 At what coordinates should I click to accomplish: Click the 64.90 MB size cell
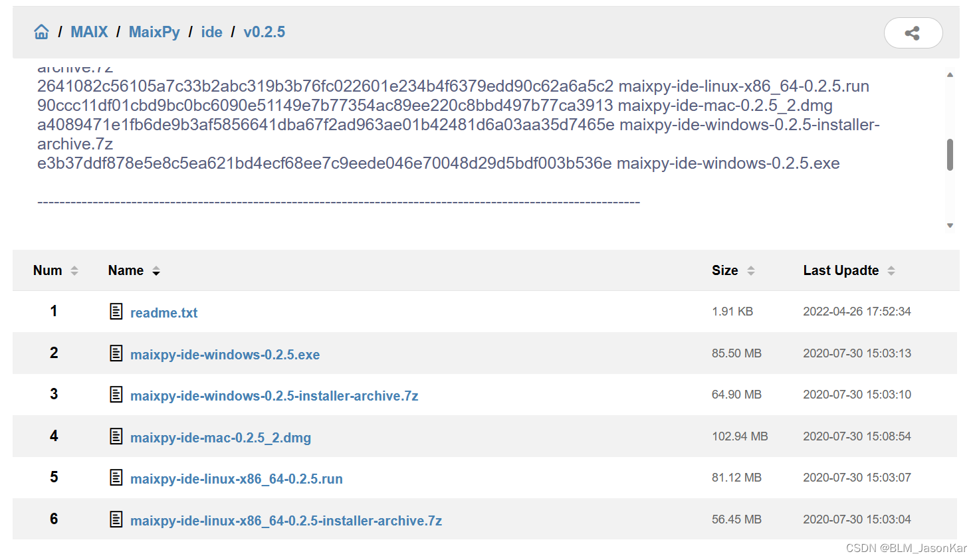(x=736, y=395)
